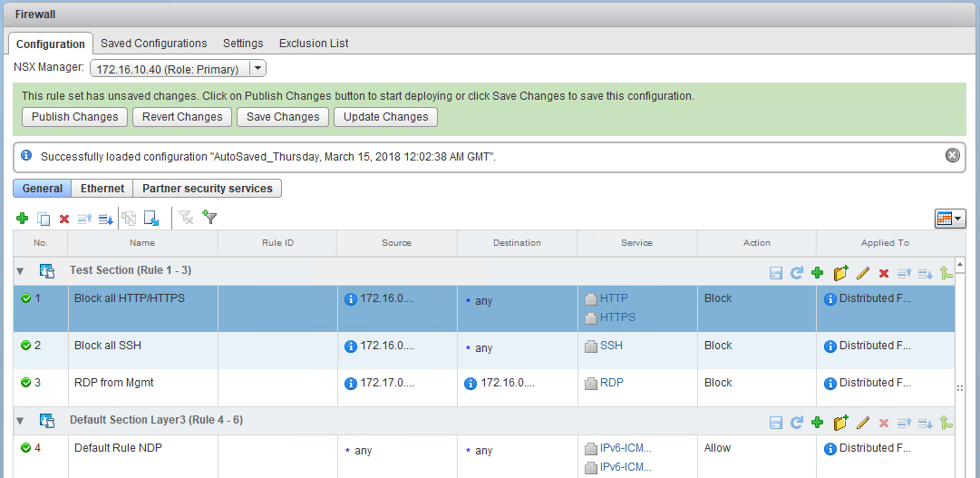Image resolution: width=980 pixels, height=478 pixels.
Task: Click the green add rule icon in top toolbar
Action: [x=22, y=219]
